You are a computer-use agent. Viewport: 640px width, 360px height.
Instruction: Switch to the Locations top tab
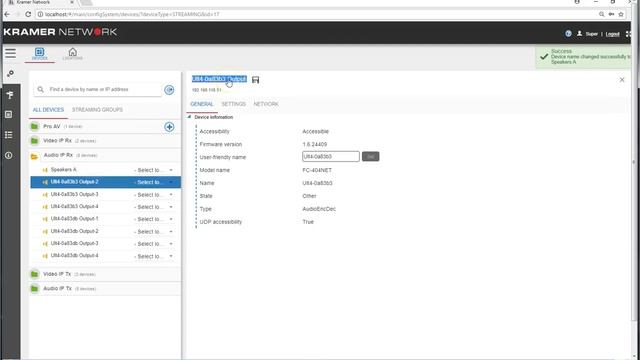click(x=73, y=54)
